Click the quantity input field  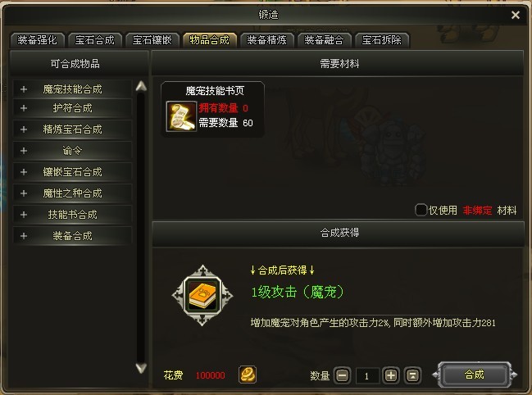coord(366,375)
